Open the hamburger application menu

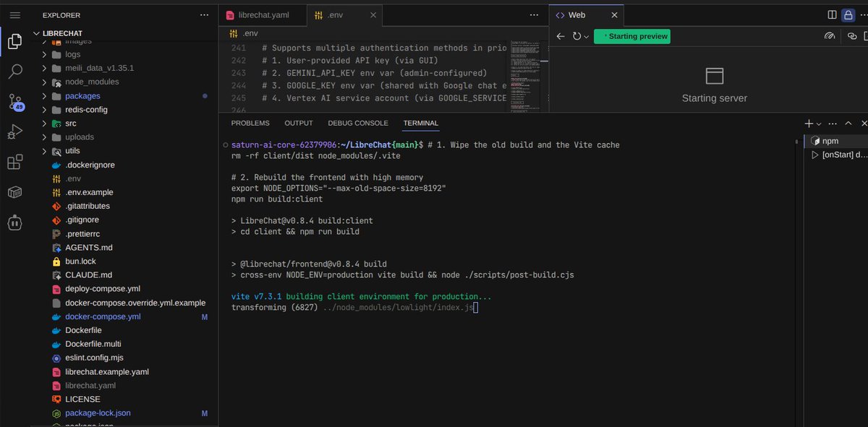15,14
